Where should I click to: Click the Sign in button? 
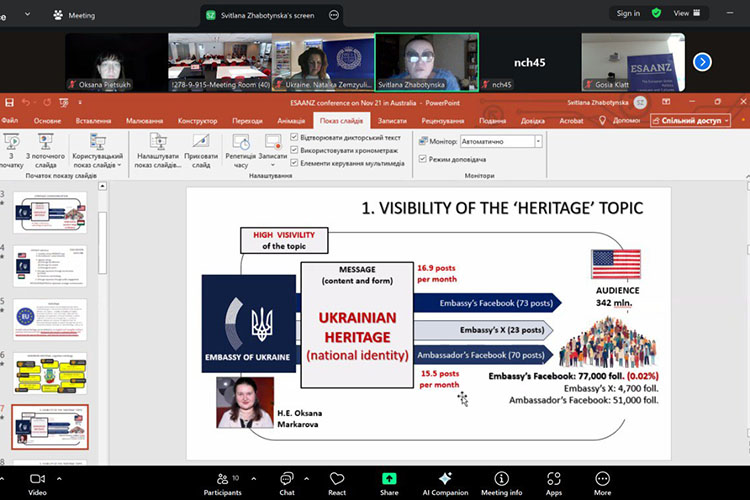click(628, 13)
